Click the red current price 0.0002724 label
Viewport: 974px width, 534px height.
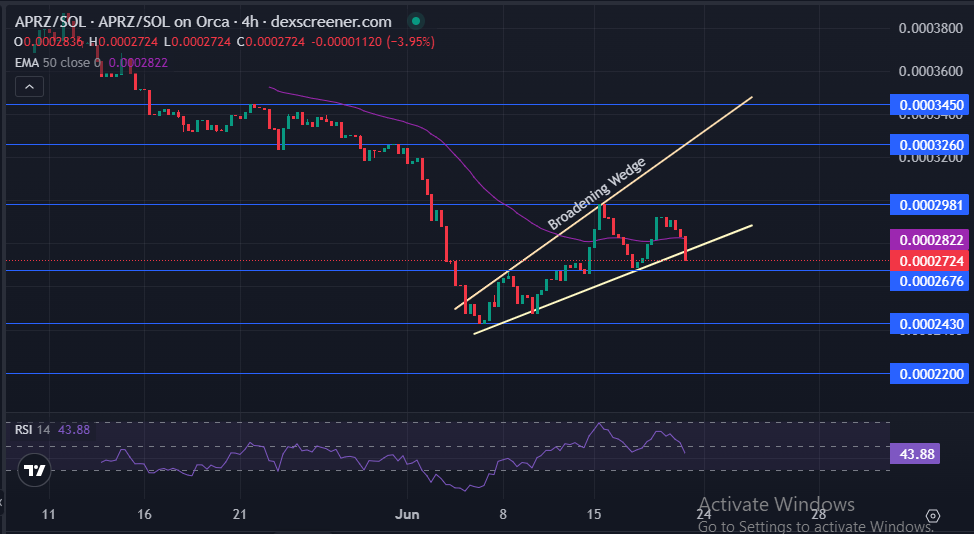point(929,261)
